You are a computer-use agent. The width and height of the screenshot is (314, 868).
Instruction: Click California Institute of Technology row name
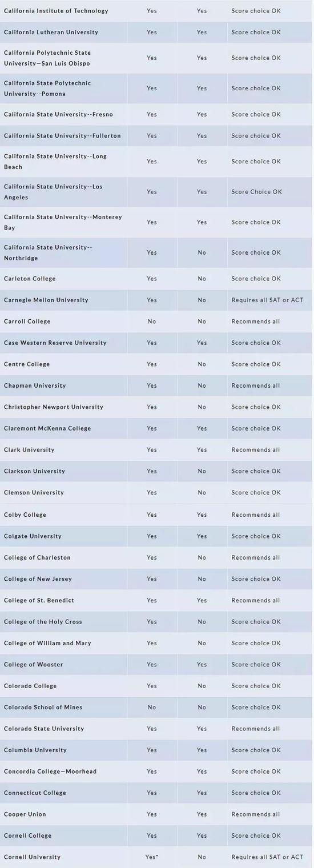point(56,11)
